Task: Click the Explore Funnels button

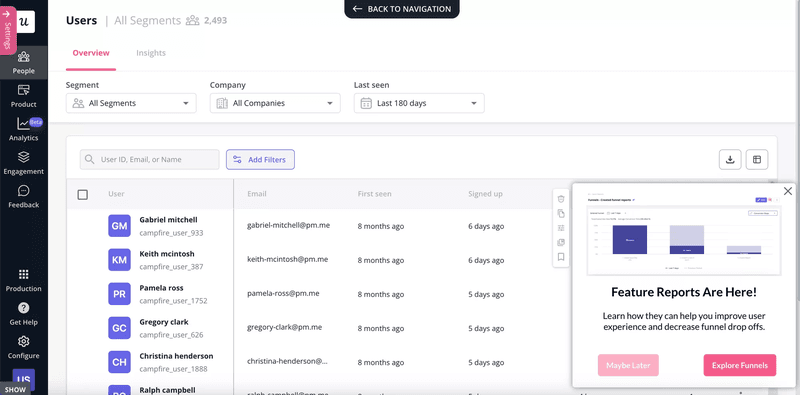Action: click(740, 365)
